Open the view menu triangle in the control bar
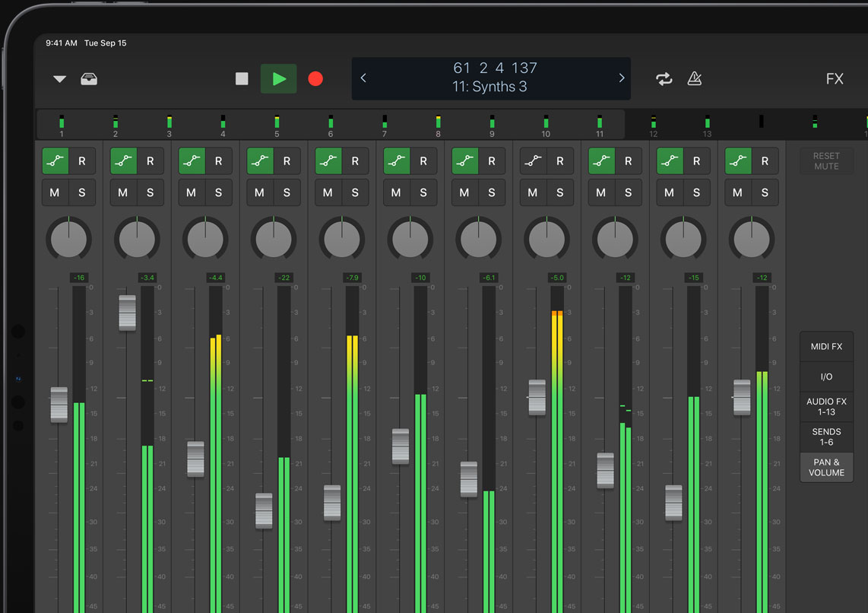This screenshot has height=613, width=868. [x=60, y=79]
